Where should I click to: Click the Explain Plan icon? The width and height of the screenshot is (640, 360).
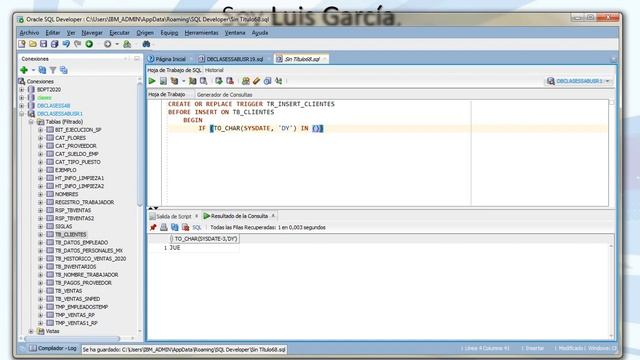(174, 81)
